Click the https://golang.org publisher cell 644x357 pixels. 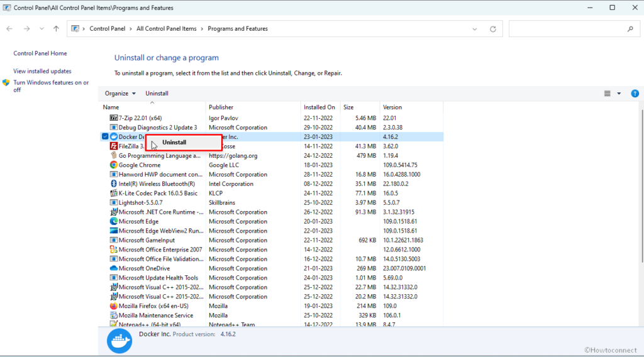click(233, 155)
